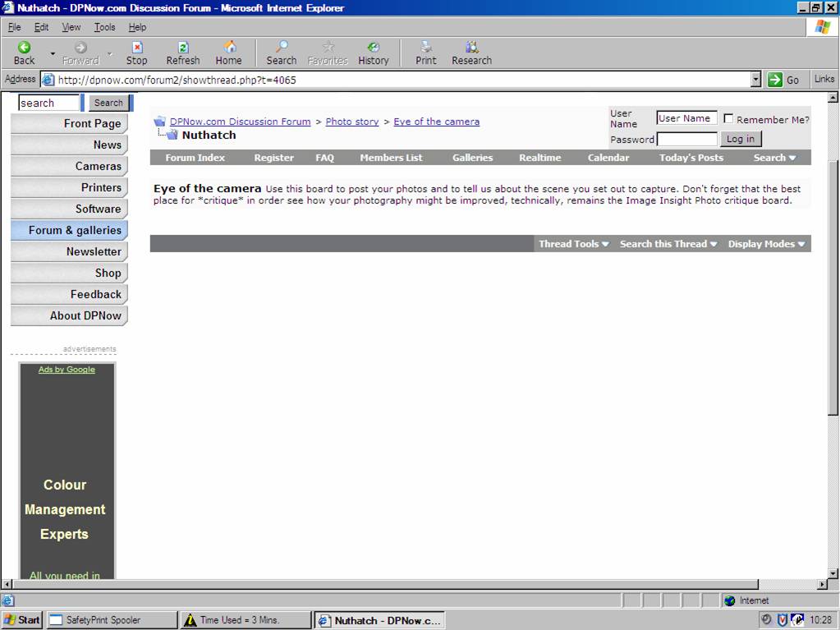This screenshot has width=840, height=630.
Task: Click the Refresh page icon
Action: coord(182,48)
